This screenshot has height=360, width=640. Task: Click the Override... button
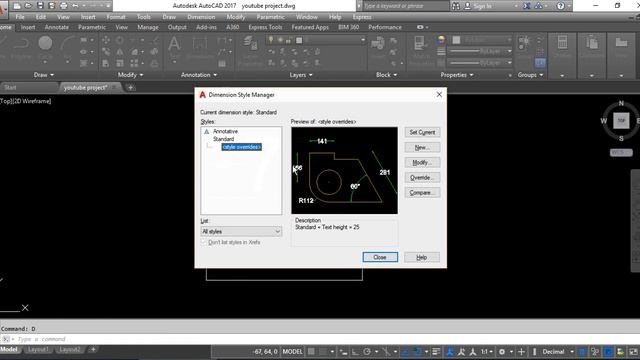point(422,178)
